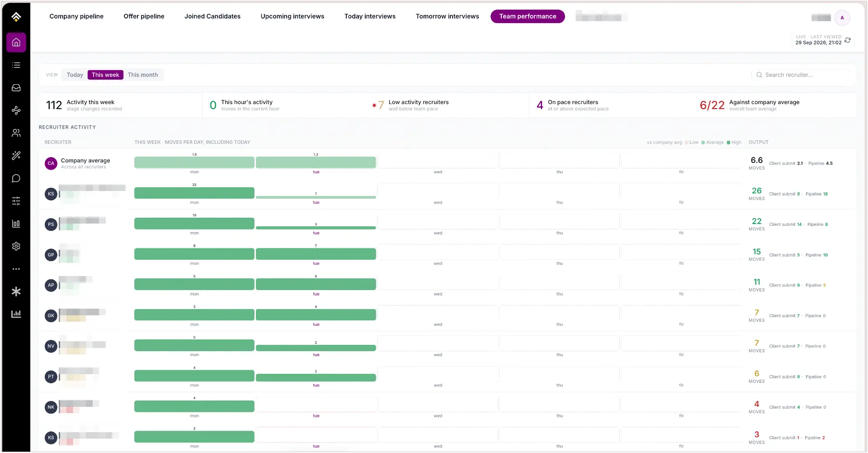Refresh the live data with refresh icon
This screenshot has height=453, width=868.
click(848, 40)
